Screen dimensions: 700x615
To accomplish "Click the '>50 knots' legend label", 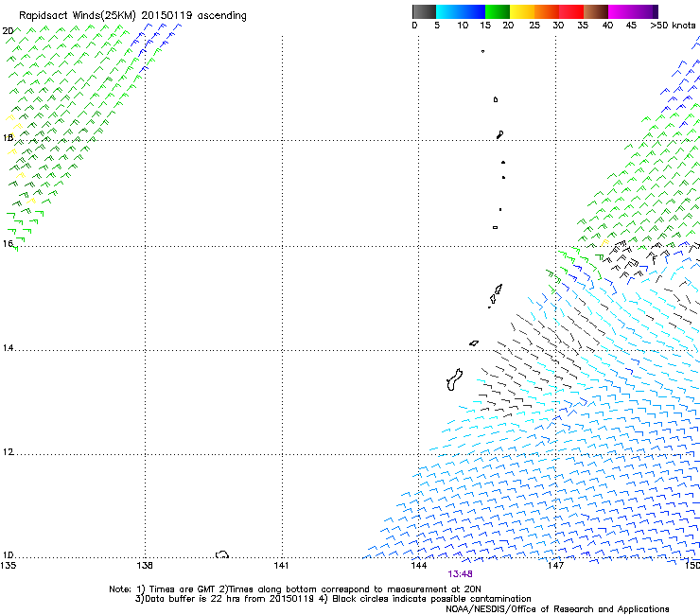I will pyautogui.click(x=673, y=26).
